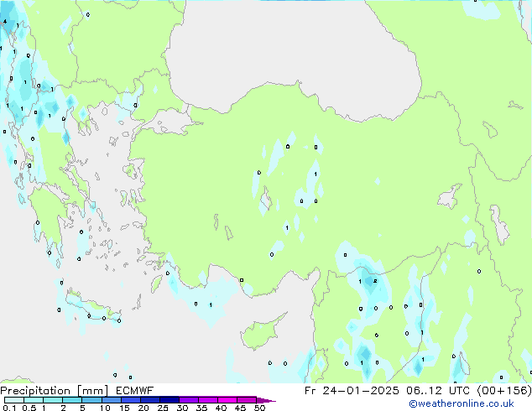Click the 0.5–1 mm legend color box
Image resolution: width=532 pixels, height=411 pixels.
point(34,400)
